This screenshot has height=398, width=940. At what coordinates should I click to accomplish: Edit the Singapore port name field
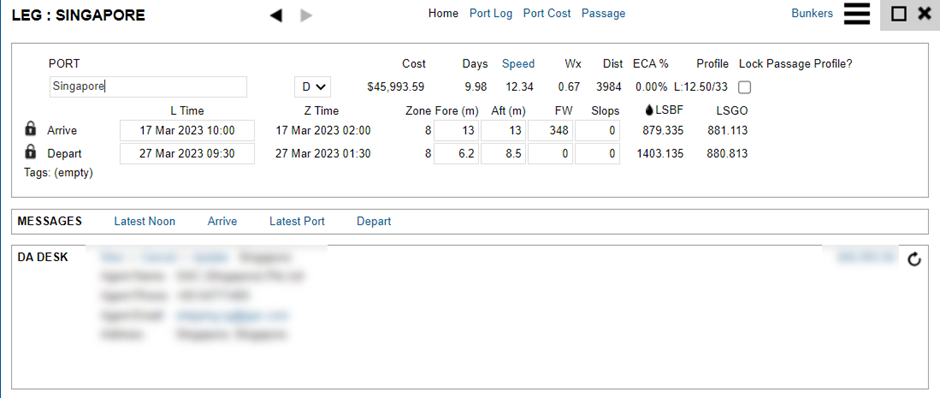coord(148,86)
